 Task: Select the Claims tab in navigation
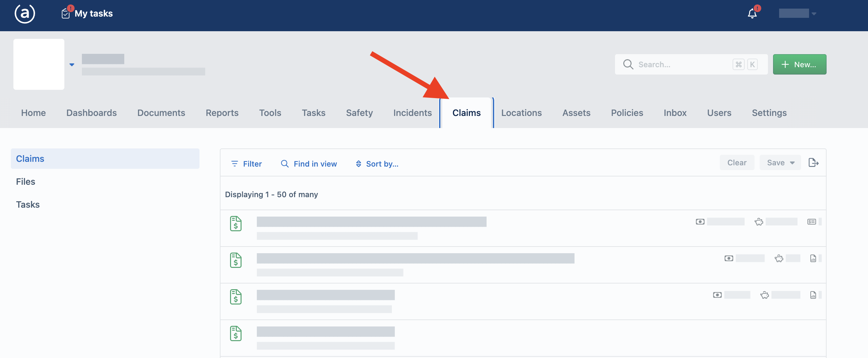pyautogui.click(x=467, y=113)
